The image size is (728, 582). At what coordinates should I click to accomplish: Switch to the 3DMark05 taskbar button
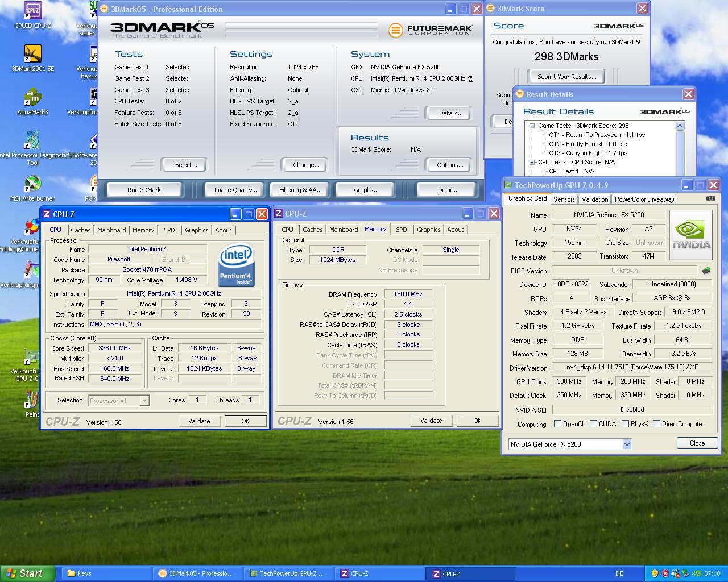(198, 573)
